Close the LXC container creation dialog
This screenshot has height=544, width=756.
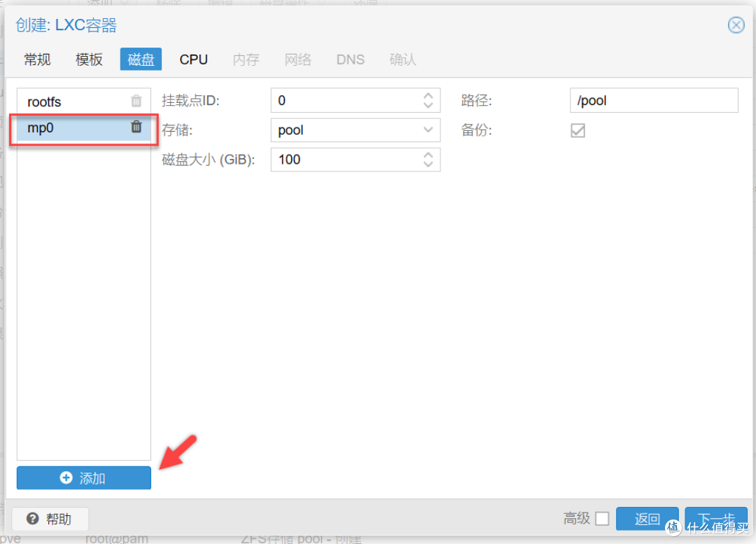pos(736,26)
